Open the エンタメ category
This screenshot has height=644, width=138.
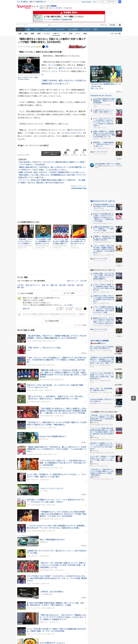47,33
